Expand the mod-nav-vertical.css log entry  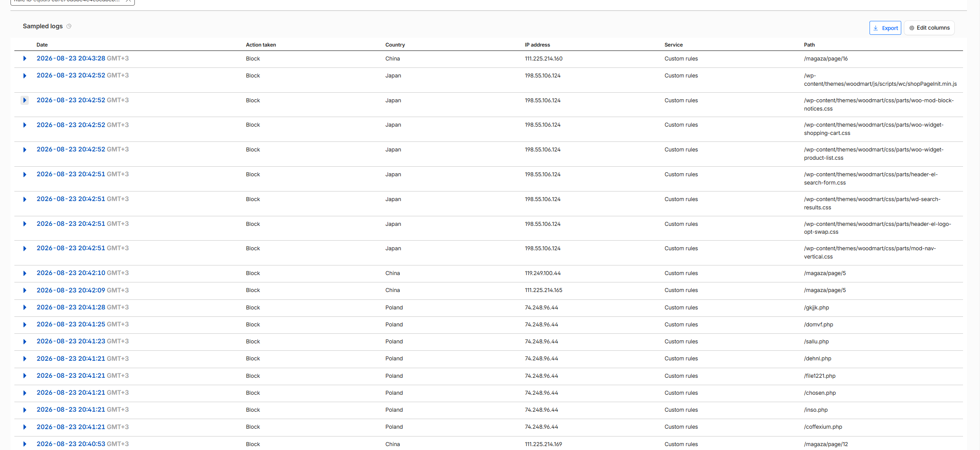(25, 249)
